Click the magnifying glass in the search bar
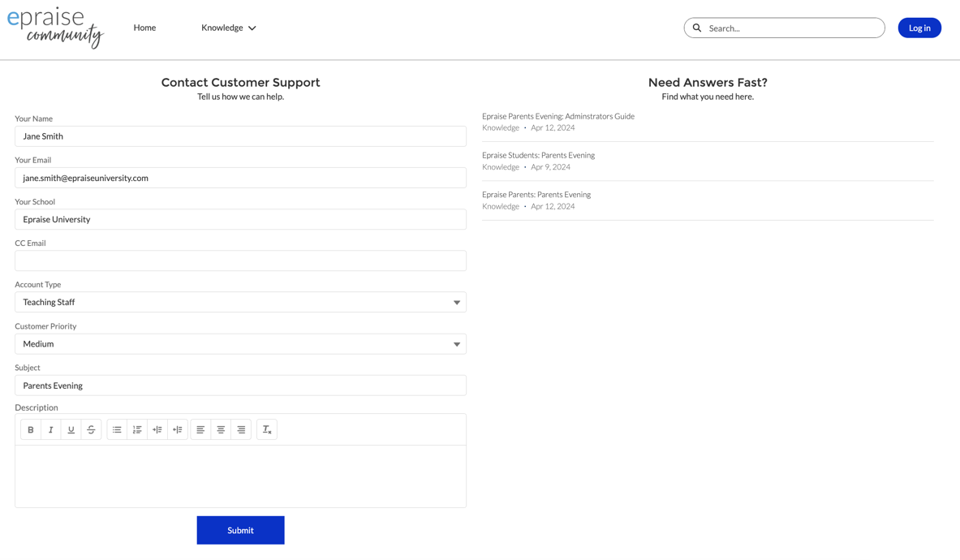960x560 pixels. [x=697, y=27]
